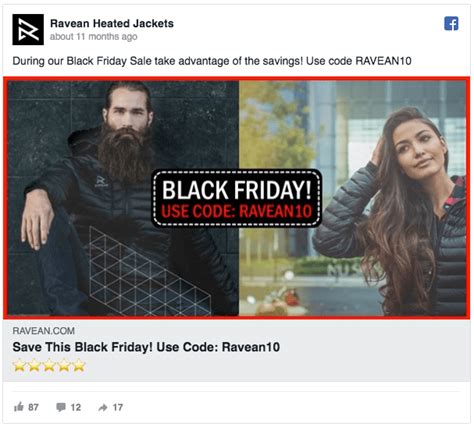Click the red 'USE CODE: RAVEAN10' text

point(237,211)
